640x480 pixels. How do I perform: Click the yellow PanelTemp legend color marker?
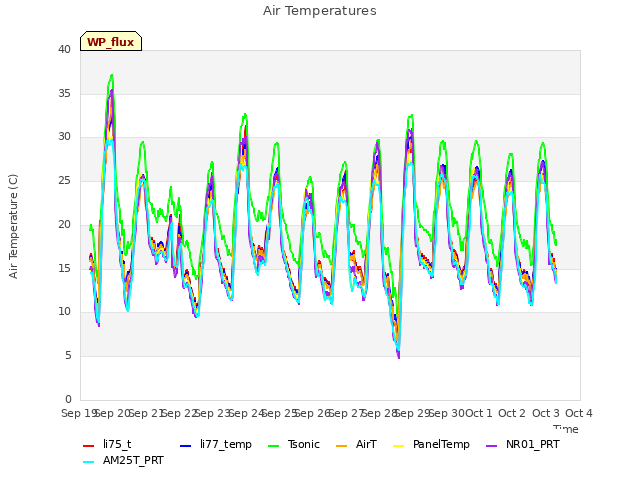point(399,445)
